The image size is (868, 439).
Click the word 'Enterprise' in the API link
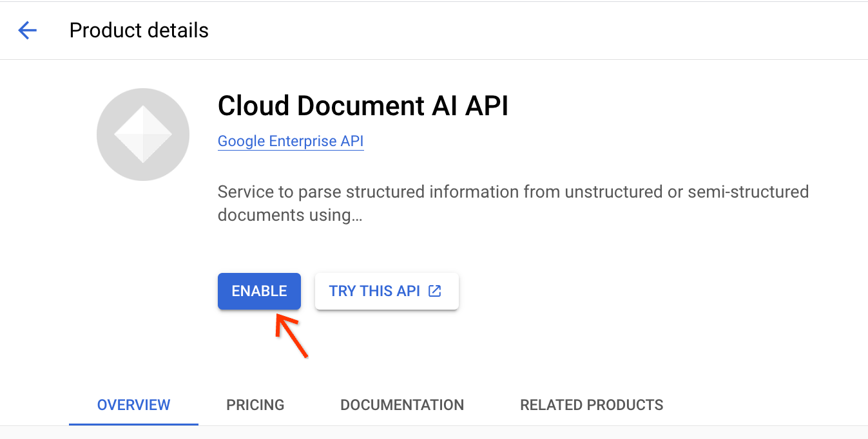click(301, 141)
